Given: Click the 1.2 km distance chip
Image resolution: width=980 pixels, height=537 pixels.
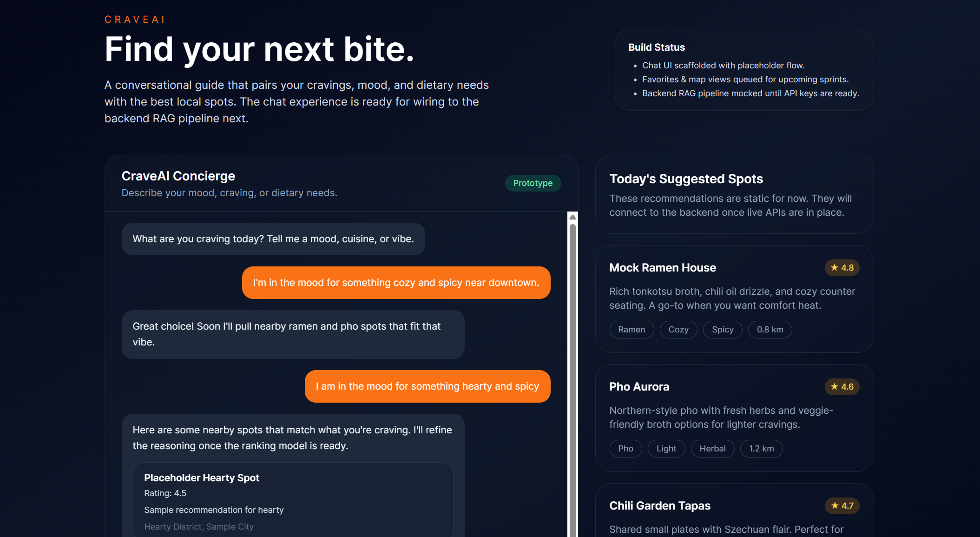Looking at the screenshot, I should [761, 449].
